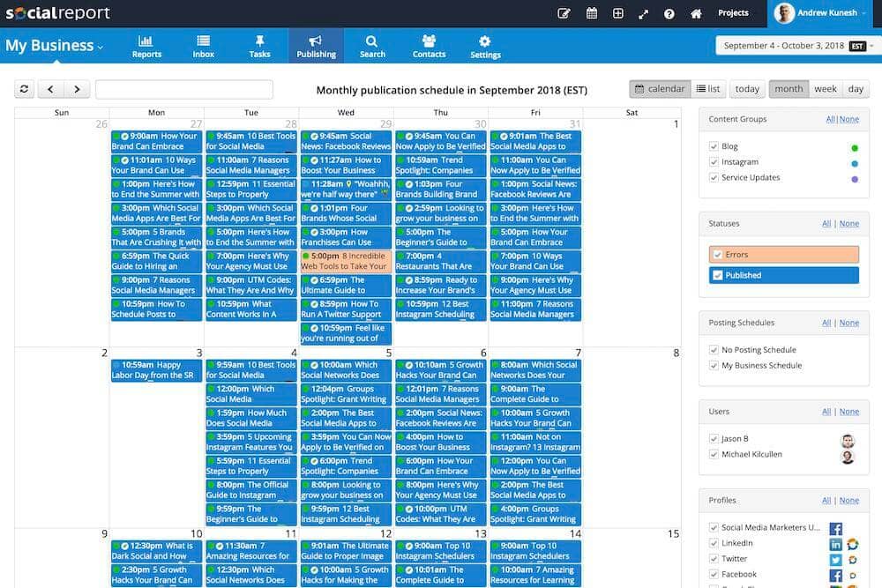Select None in Content Groups

848,119
